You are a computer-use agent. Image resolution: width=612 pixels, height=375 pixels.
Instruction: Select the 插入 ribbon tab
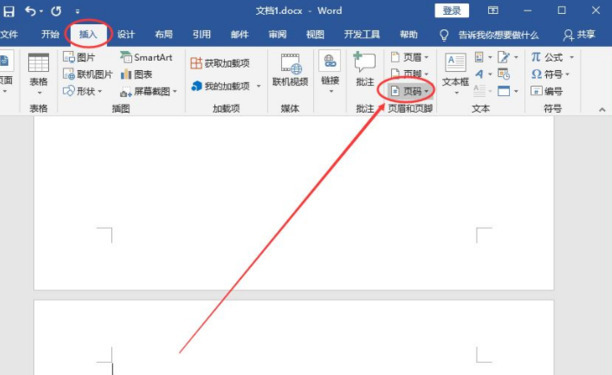click(88, 34)
